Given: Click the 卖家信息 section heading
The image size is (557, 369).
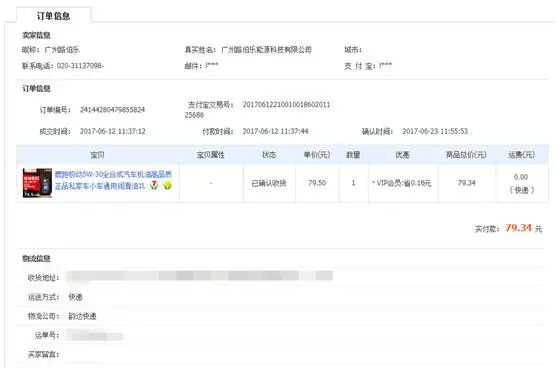Looking at the screenshot, I should [36, 35].
